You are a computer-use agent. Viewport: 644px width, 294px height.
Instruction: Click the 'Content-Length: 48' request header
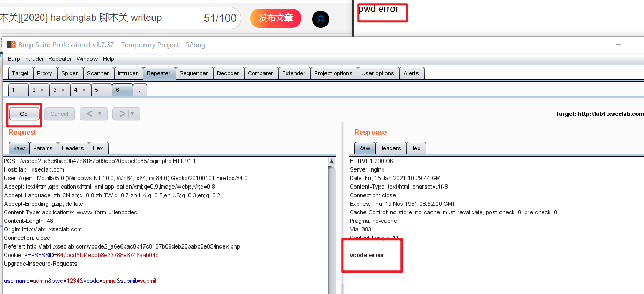pyautogui.click(x=28, y=221)
